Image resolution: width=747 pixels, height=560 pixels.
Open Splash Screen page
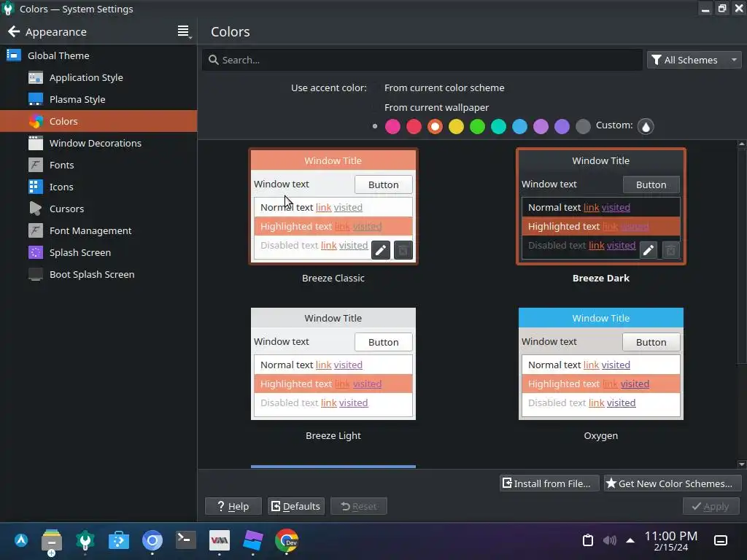click(x=98, y=252)
